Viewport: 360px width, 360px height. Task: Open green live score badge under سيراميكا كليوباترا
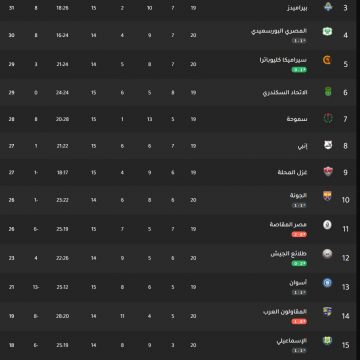299,70
